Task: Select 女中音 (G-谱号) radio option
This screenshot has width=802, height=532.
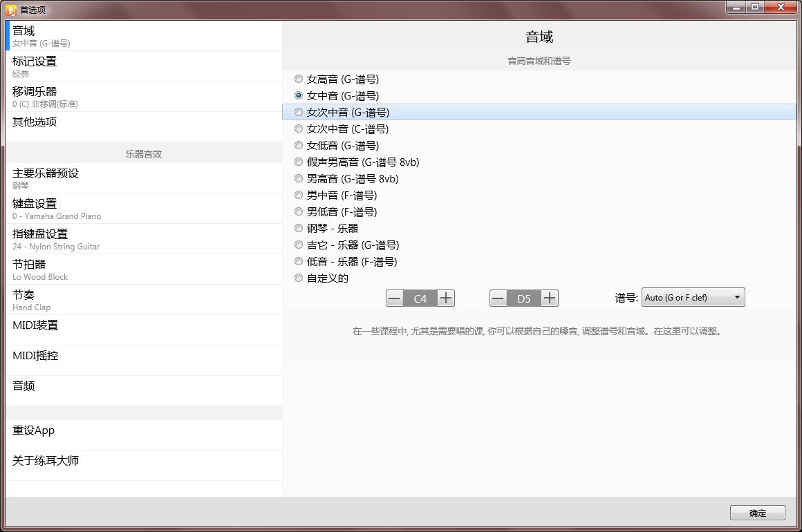Action: click(x=299, y=95)
